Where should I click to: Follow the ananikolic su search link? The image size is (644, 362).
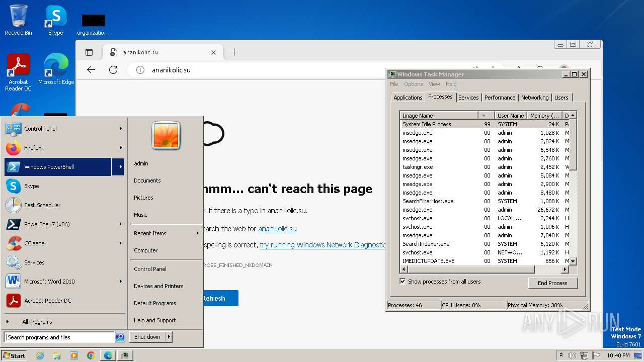click(277, 229)
